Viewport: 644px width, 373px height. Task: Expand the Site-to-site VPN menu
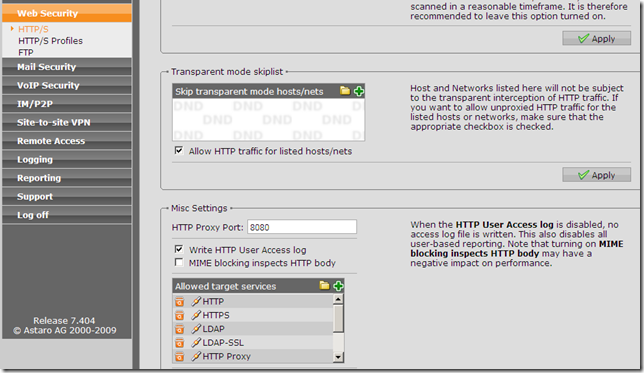[67, 122]
